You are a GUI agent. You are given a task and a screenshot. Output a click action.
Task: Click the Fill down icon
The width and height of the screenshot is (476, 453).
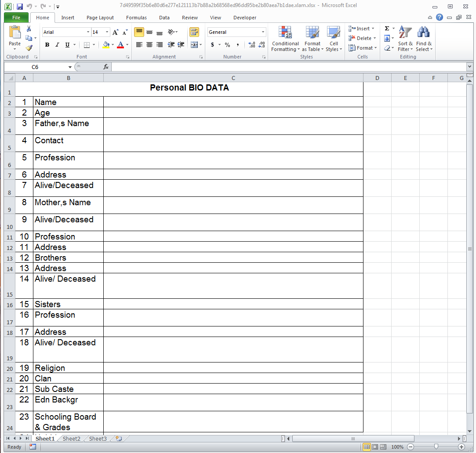[x=387, y=38]
